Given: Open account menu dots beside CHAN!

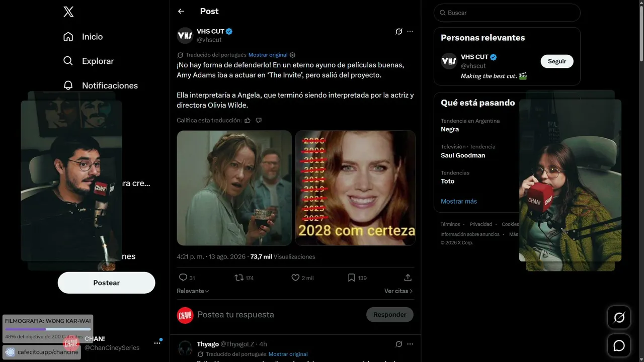Looking at the screenshot, I should (157, 343).
